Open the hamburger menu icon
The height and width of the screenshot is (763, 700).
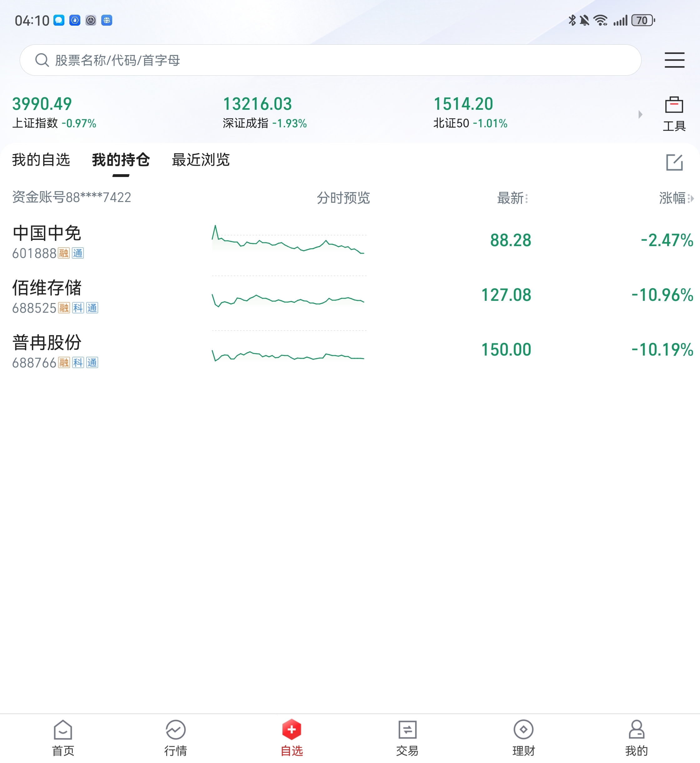tap(674, 60)
